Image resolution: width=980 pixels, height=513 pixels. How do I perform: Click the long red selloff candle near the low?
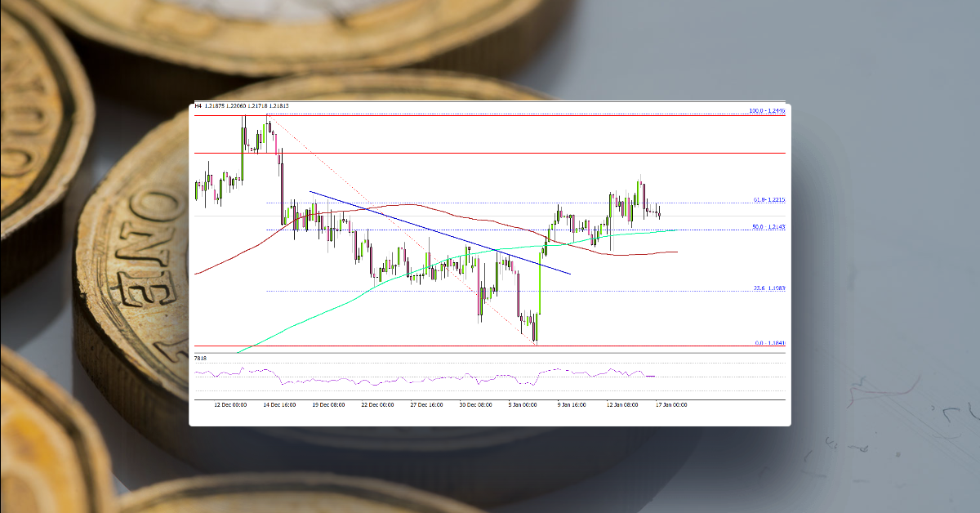coord(518,294)
